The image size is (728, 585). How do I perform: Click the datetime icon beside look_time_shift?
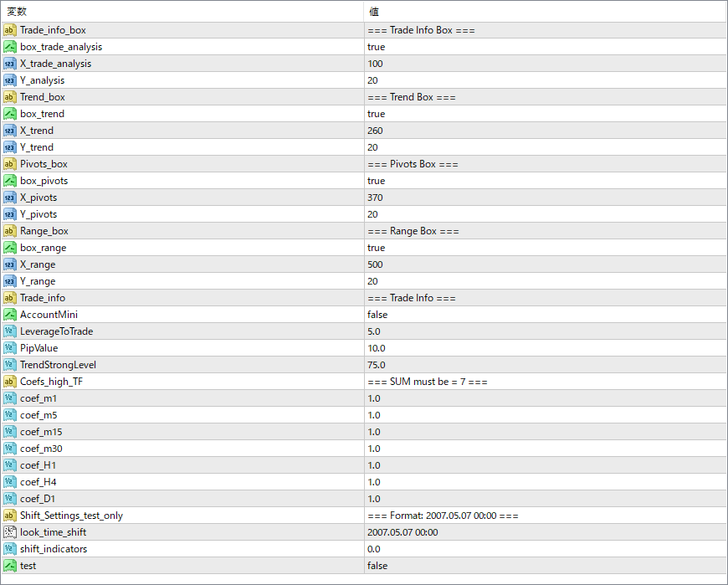click(10, 532)
